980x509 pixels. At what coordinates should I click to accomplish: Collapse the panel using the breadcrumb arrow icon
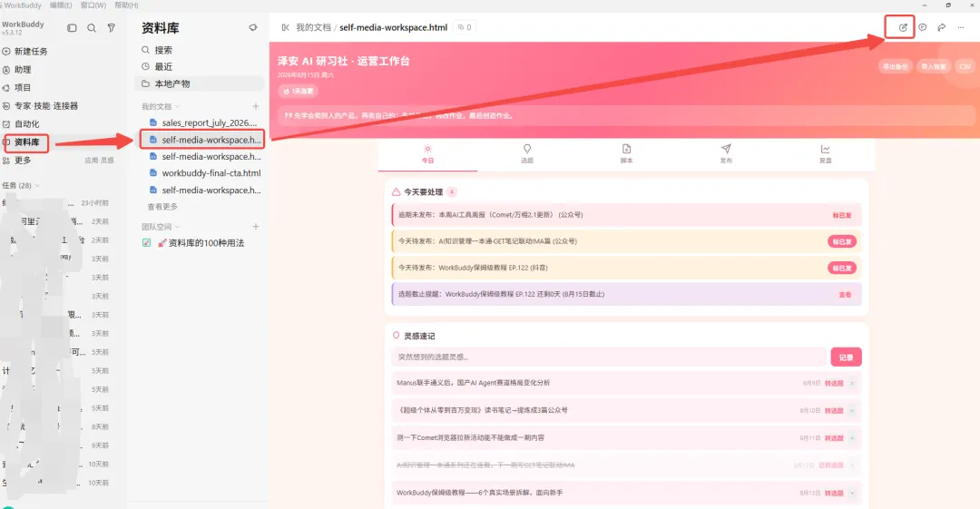285,27
